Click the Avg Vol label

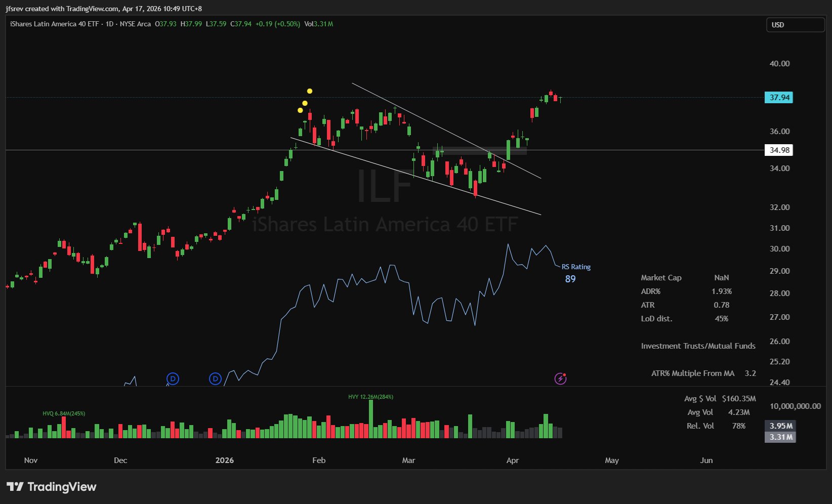click(x=700, y=412)
